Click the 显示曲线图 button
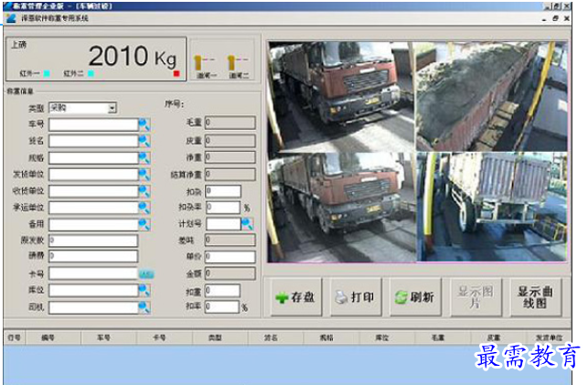This screenshot has width=588, height=385. [x=536, y=297]
